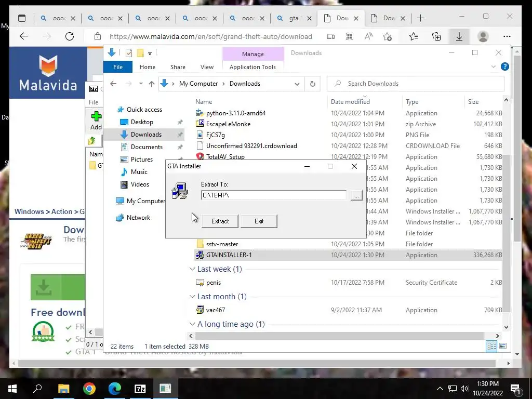
Task: Click the Edge favorites star icon
Action: (x=413, y=36)
